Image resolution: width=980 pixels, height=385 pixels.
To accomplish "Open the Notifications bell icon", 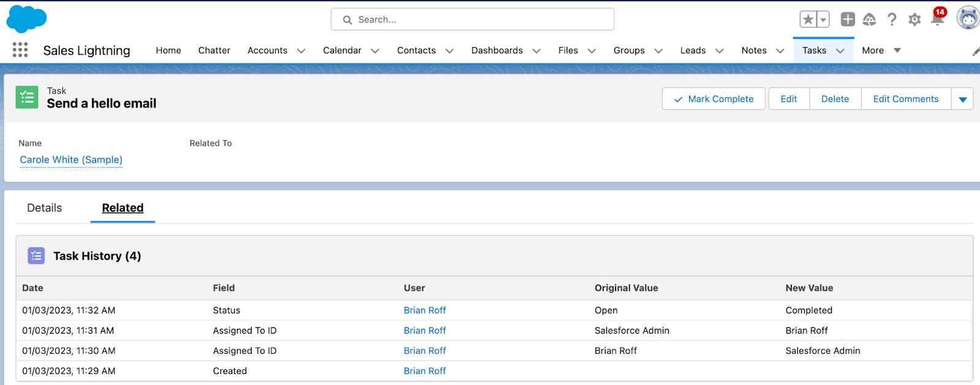I will click(937, 18).
